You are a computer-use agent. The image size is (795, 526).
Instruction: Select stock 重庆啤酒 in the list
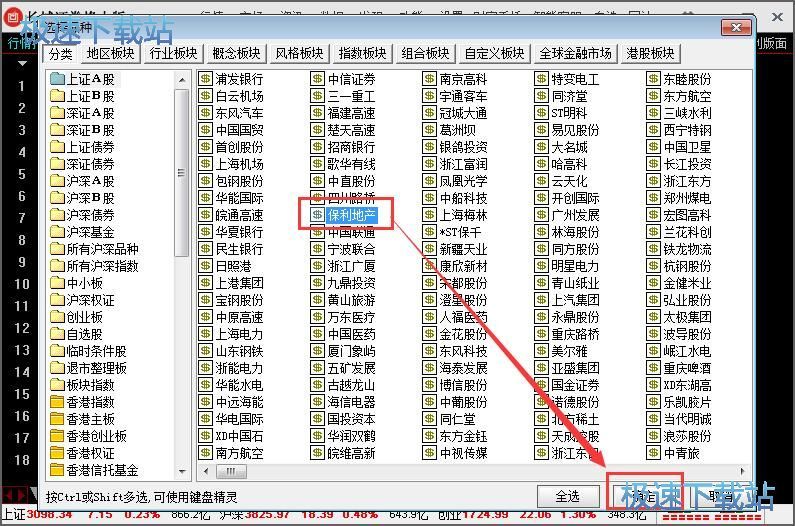click(679, 368)
